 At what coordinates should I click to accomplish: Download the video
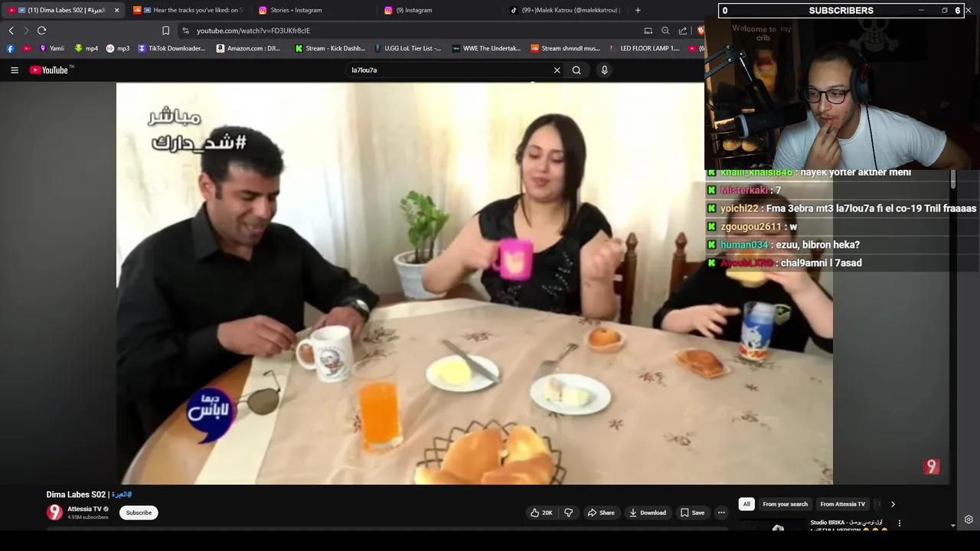coord(648,513)
